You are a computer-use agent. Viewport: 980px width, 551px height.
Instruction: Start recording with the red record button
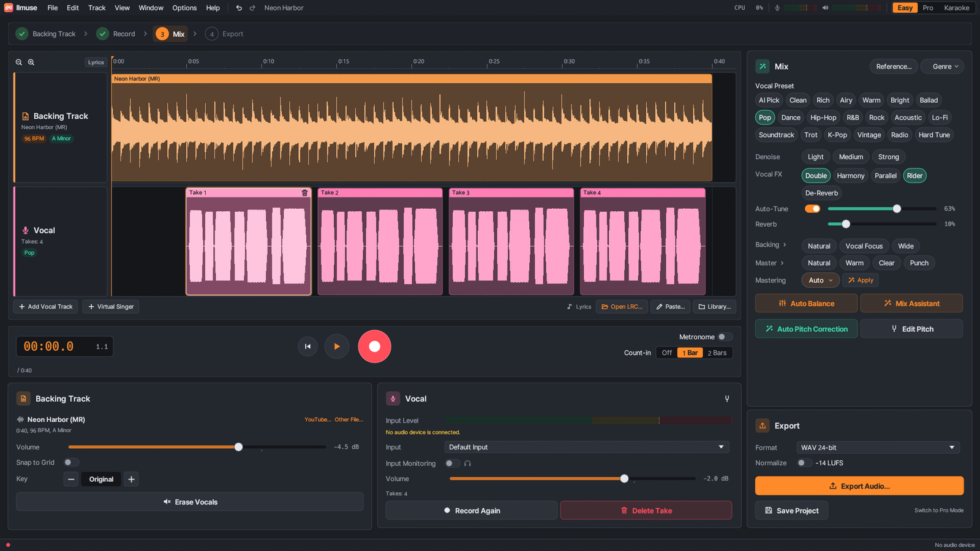click(x=374, y=347)
